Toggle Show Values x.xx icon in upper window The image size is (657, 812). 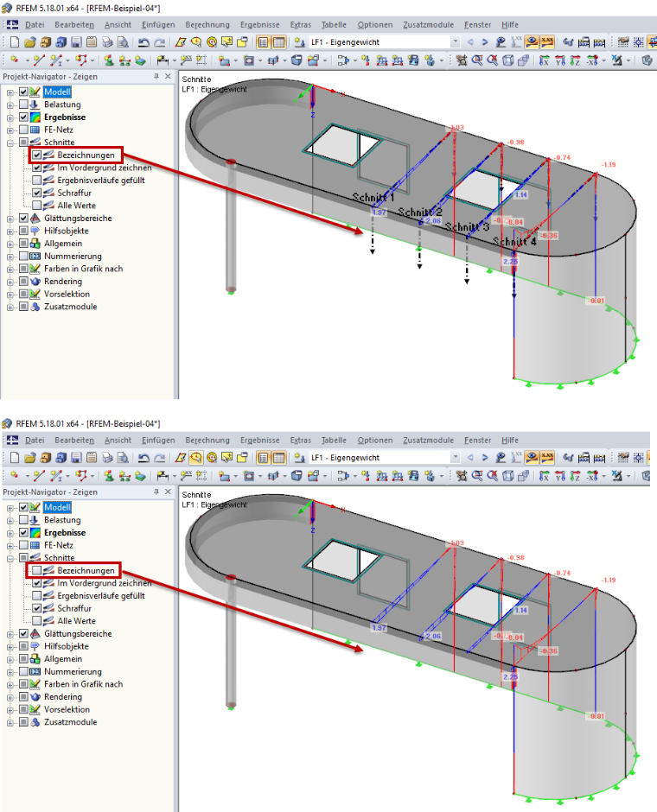pos(547,42)
